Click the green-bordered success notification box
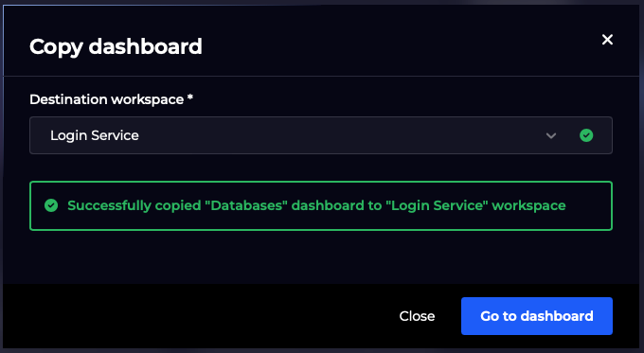This screenshot has height=353, width=644. click(x=321, y=205)
